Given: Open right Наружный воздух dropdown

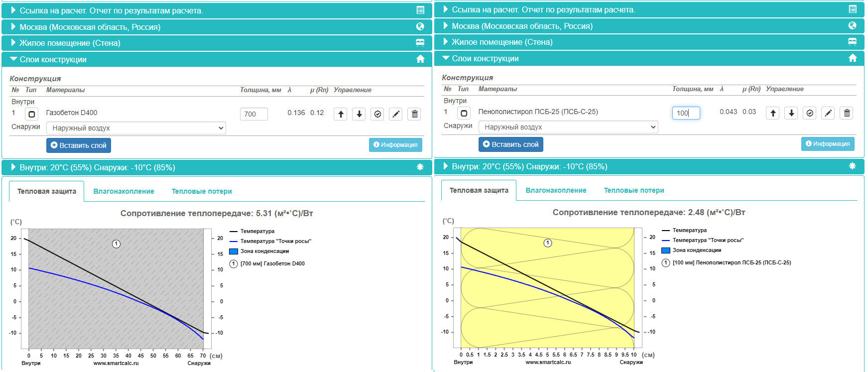Looking at the screenshot, I should pyautogui.click(x=568, y=127).
